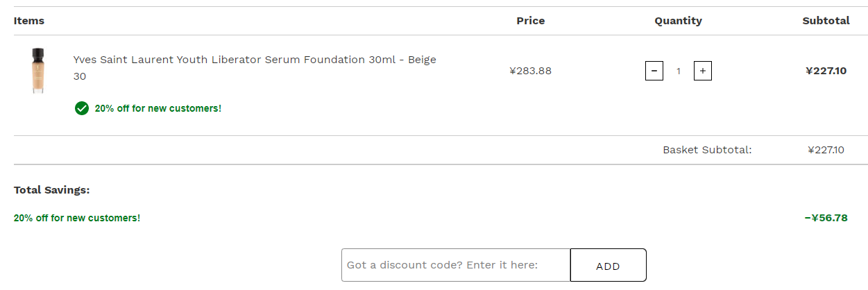Open the foundation bottle product thumbnail
This screenshot has height=290, width=868.
[x=37, y=70]
